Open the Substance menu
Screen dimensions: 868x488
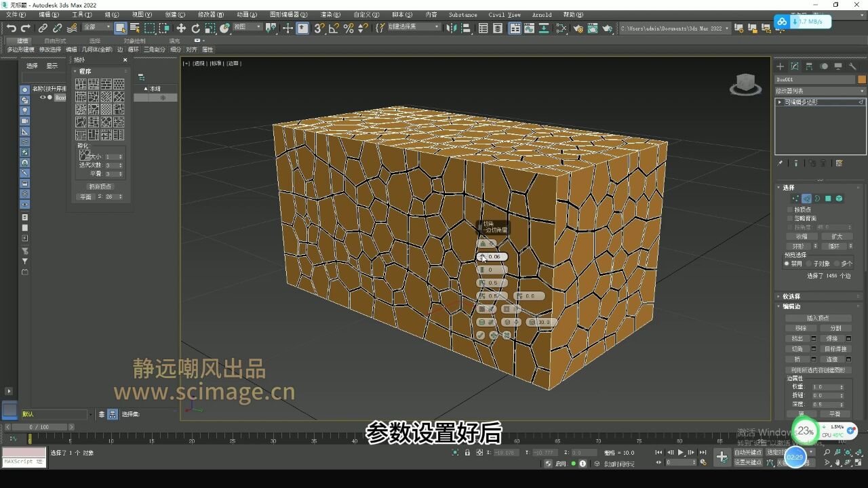point(463,14)
